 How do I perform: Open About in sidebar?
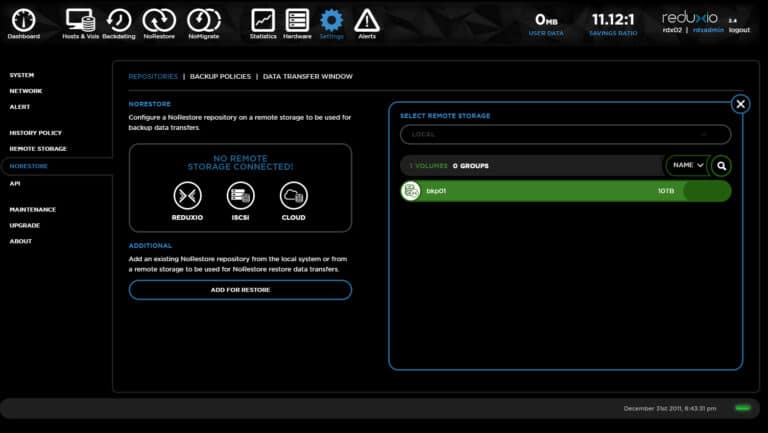pyautogui.click(x=21, y=241)
